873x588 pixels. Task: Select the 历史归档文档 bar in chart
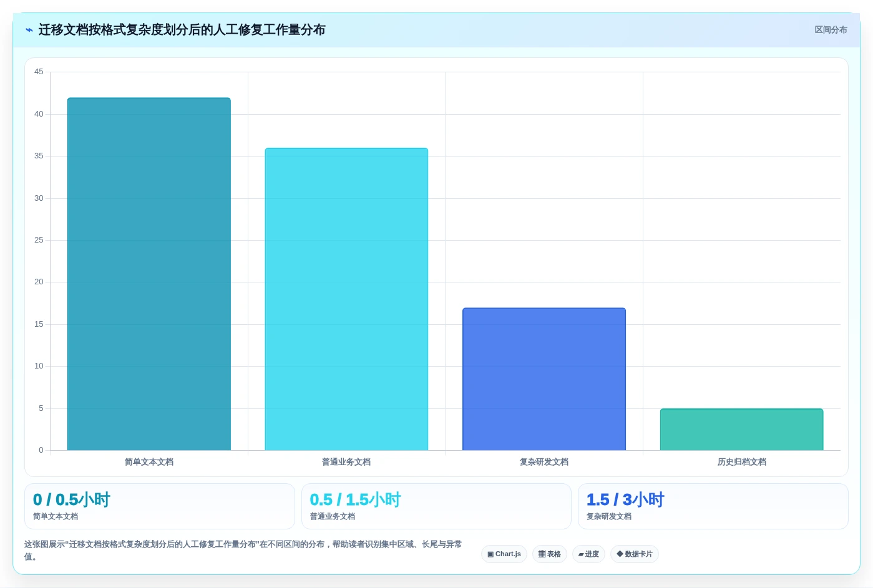(741, 430)
